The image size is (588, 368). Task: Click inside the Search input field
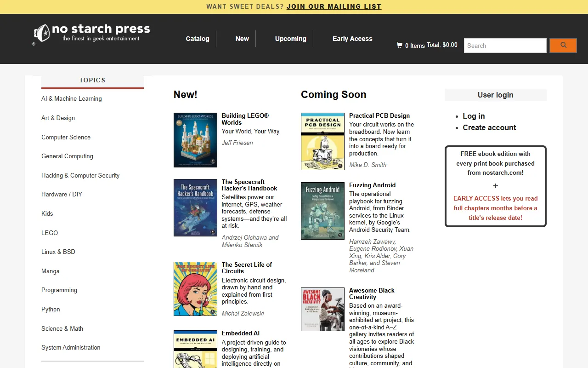[505, 46]
